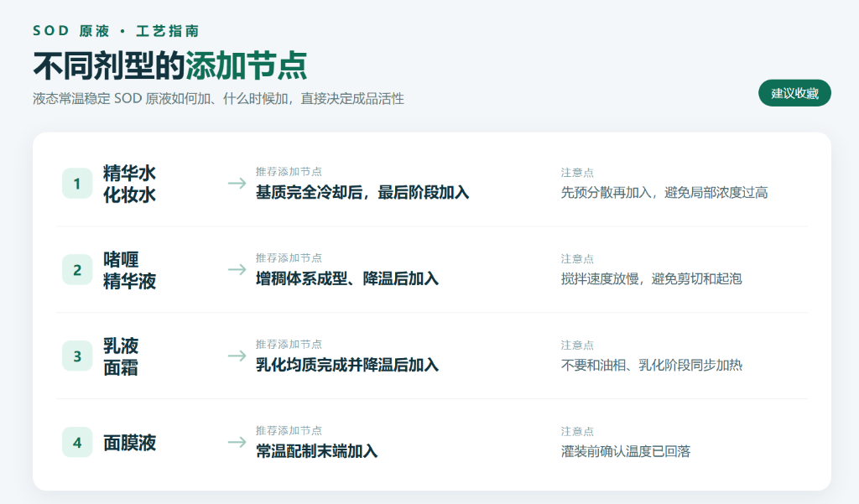Click the arrow icon in the 面膜液 row

coord(237,442)
